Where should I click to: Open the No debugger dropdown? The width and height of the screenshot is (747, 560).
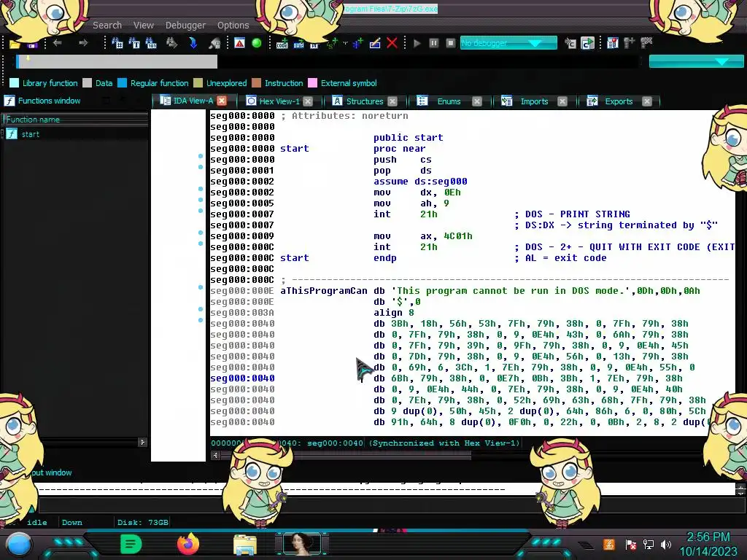(508, 43)
